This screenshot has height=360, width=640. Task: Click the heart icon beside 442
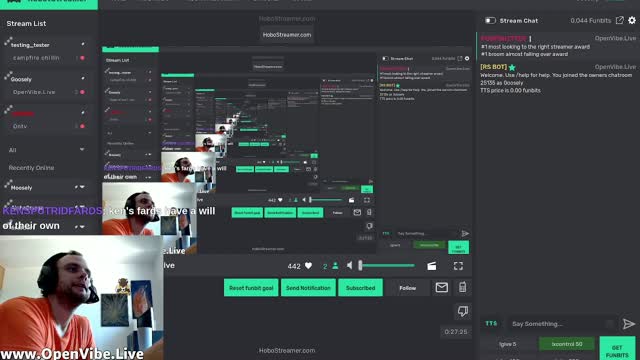(309, 266)
